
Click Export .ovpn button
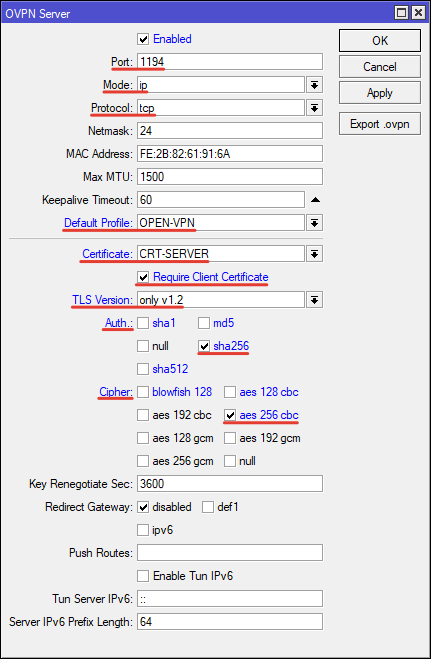[x=380, y=124]
